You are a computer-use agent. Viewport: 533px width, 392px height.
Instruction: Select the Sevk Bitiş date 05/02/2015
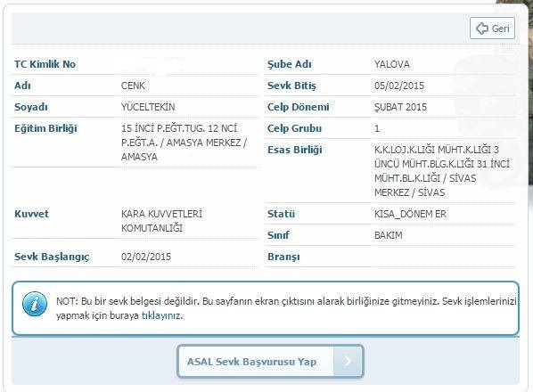(399, 86)
